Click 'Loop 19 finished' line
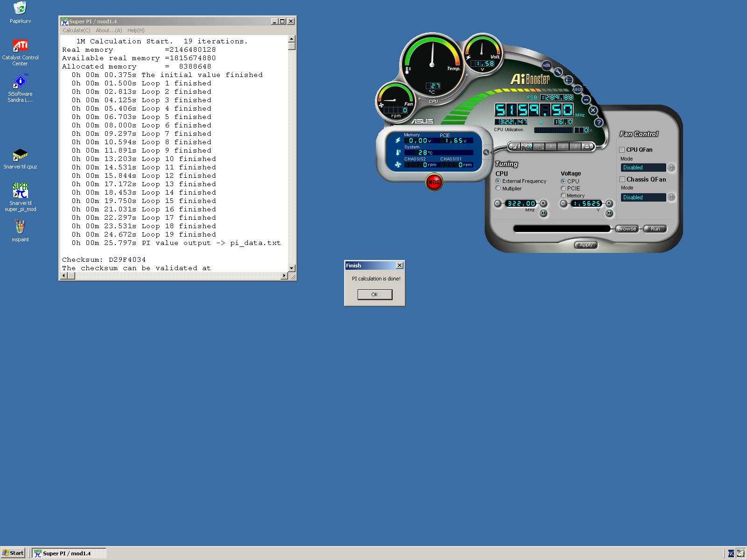This screenshot has height=560, width=747. [x=144, y=235]
